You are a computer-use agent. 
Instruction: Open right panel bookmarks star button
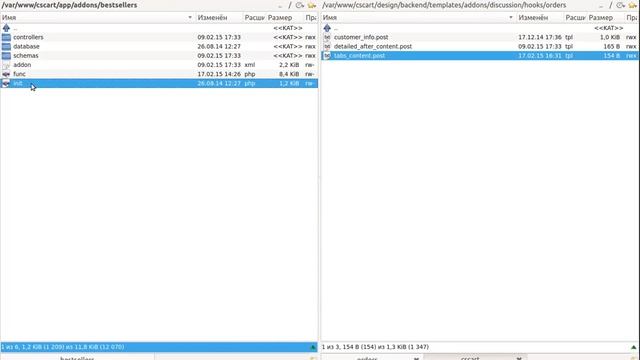pos(633,5)
